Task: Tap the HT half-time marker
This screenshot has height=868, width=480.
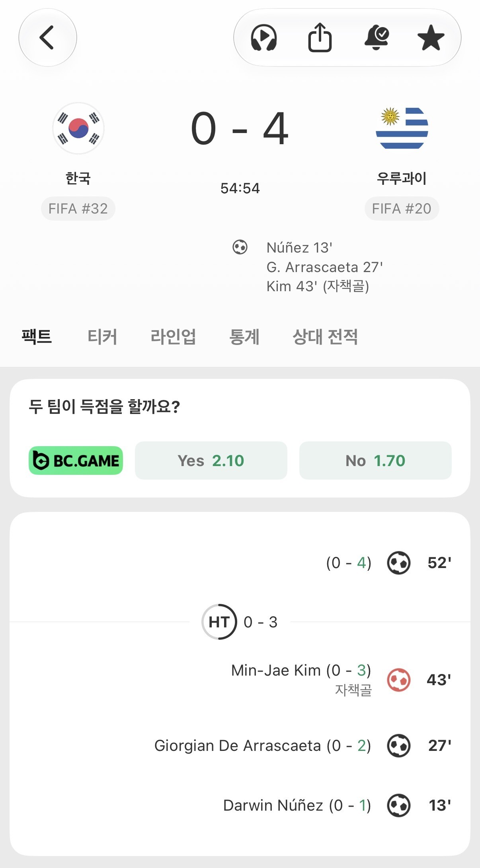Action: [x=219, y=622]
